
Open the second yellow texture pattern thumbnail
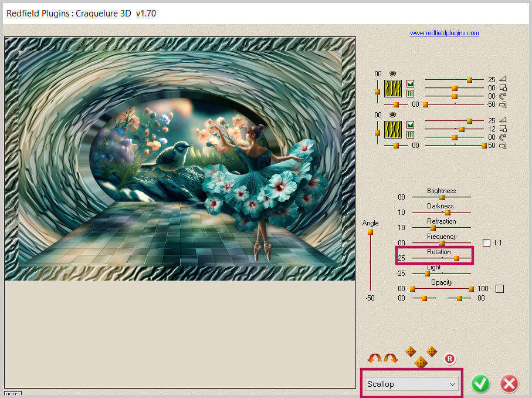pyautogui.click(x=393, y=130)
